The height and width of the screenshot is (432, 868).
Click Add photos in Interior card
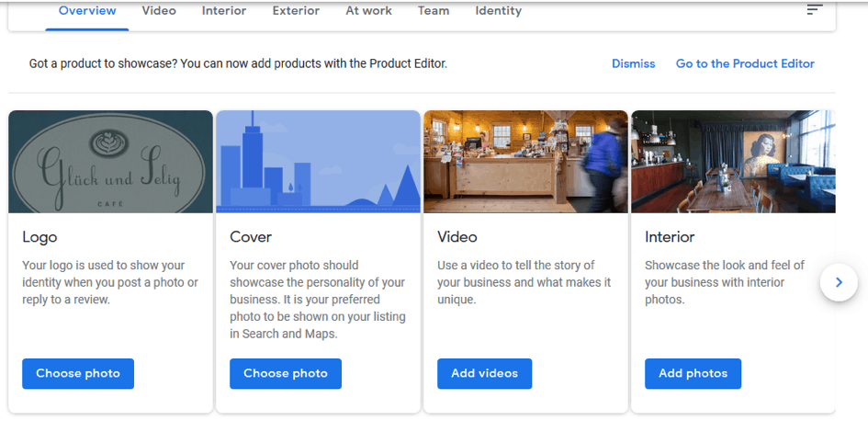693,373
